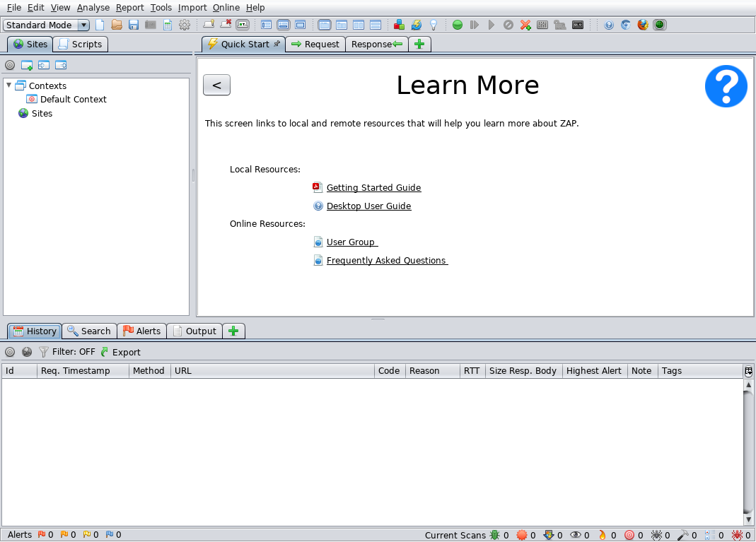Screen dimensions: 756x542
Task: Click the Firefox browser launch icon
Action: tap(643, 25)
